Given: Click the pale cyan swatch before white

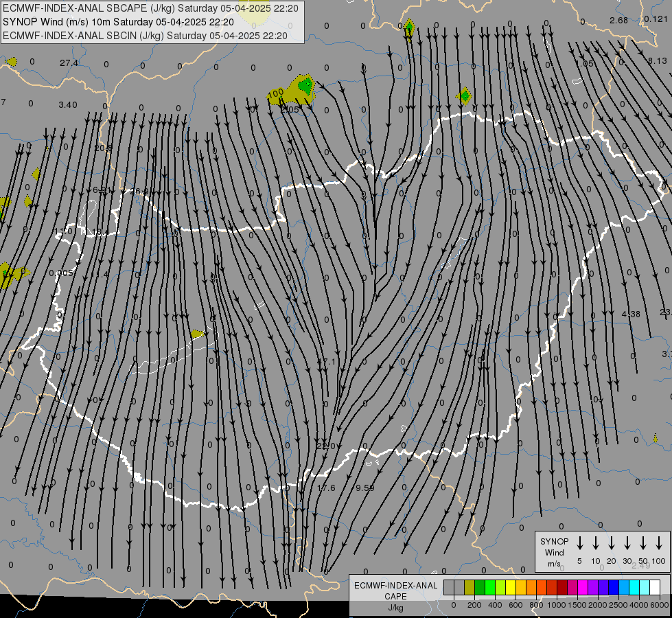Looking at the screenshot, I should (645, 588).
